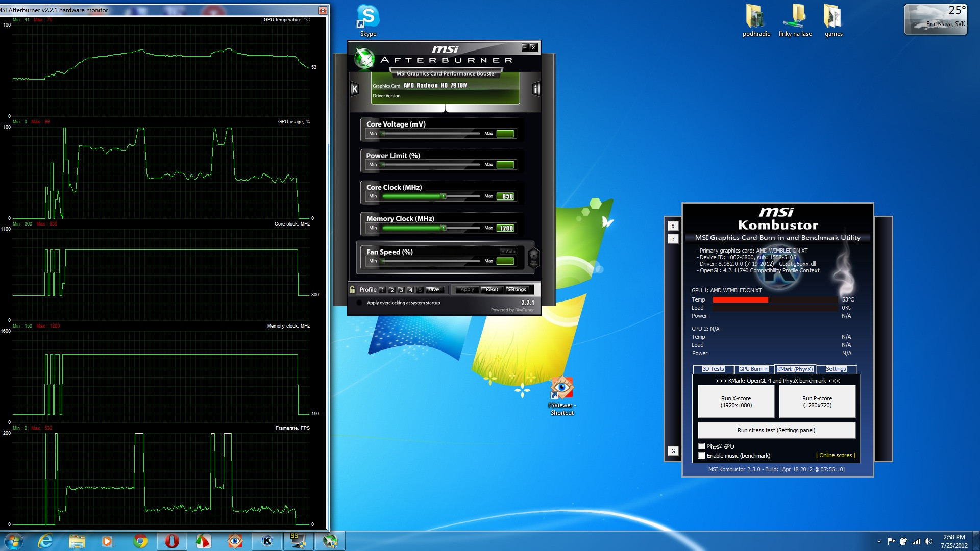The width and height of the screenshot is (980, 551).
Task: Open the info button in Afterburner
Action: [535, 89]
